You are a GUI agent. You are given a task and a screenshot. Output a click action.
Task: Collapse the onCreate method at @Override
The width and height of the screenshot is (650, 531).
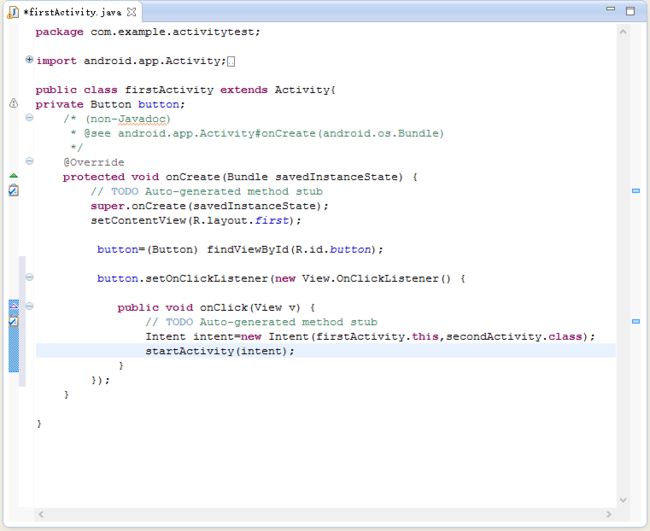click(x=29, y=161)
